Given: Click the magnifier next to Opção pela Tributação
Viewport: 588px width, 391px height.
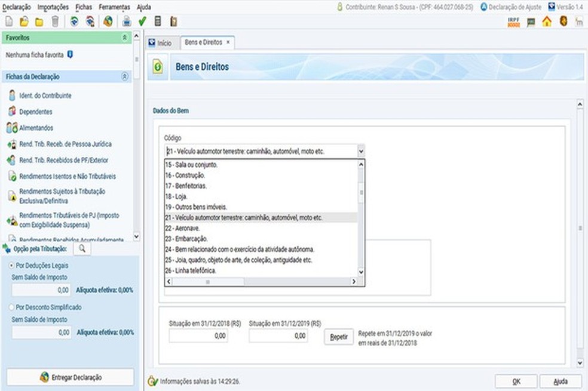Looking at the screenshot, I should tap(82, 249).
